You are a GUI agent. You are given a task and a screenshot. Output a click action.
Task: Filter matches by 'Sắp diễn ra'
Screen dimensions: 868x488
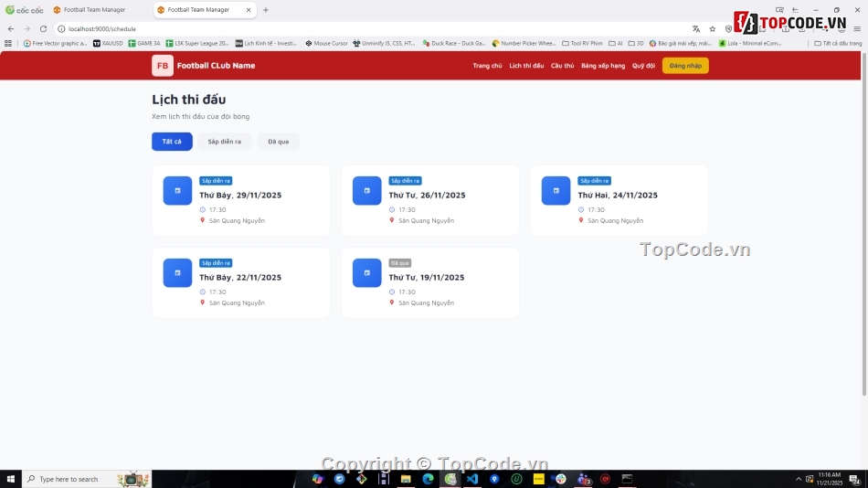point(224,142)
